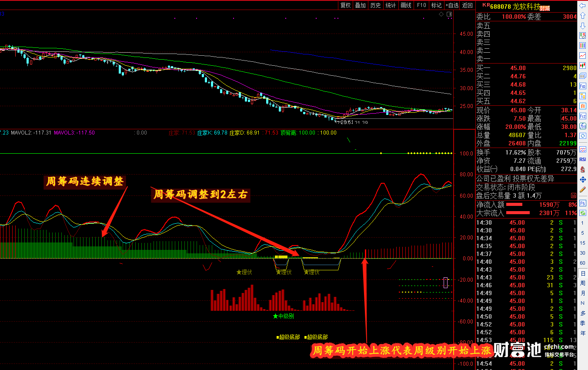This screenshot has width=588, height=370.
Task: Select the RSI indicator icon
Action: tap(582, 159)
